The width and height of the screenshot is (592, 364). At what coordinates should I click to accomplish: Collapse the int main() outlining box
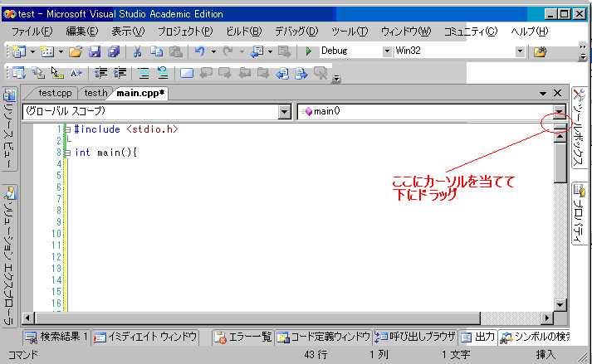(66, 153)
